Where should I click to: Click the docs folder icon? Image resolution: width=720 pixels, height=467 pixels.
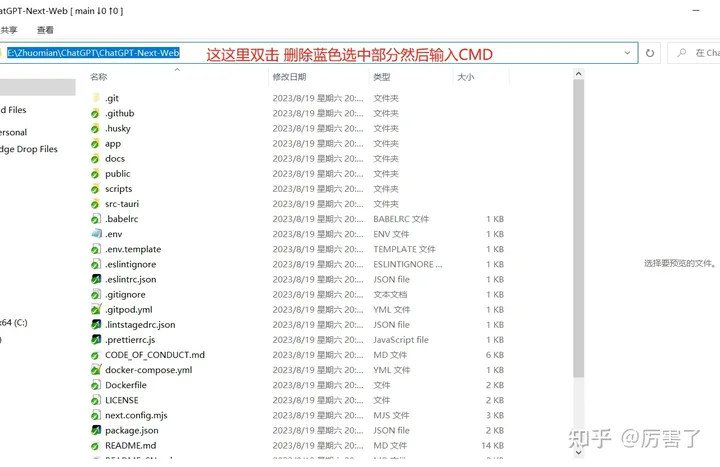[x=96, y=158]
